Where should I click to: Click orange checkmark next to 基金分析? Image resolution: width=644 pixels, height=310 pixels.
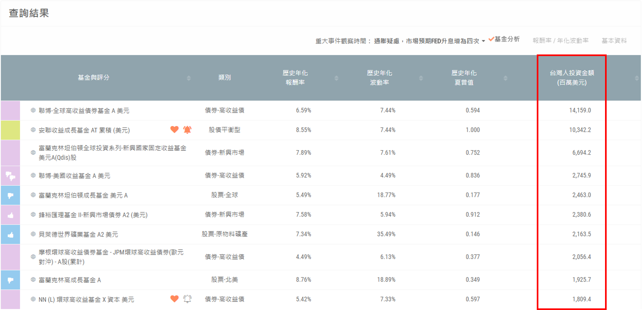click(x=491, y=39)
